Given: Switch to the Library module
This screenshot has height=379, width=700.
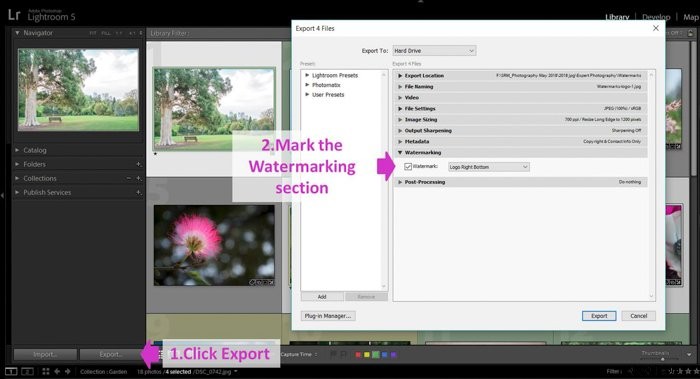Looking at the screenshot, I should pos(617,17).
